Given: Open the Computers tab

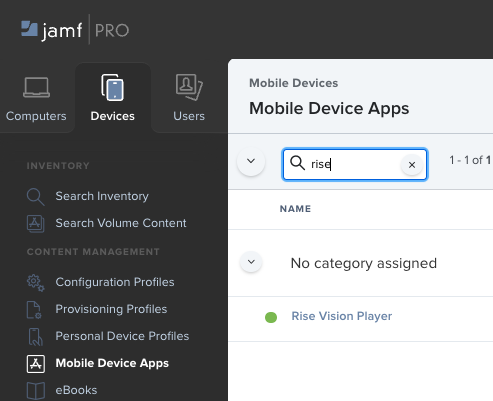Looking at the screenshot, I should click(x=36, y=99).
